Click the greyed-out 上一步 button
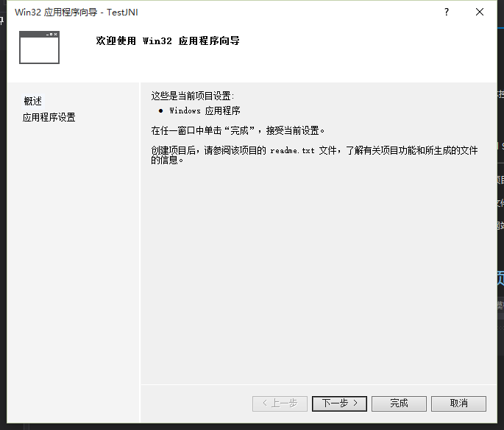Viewport: 504px width, 430px height. point(280,403)
